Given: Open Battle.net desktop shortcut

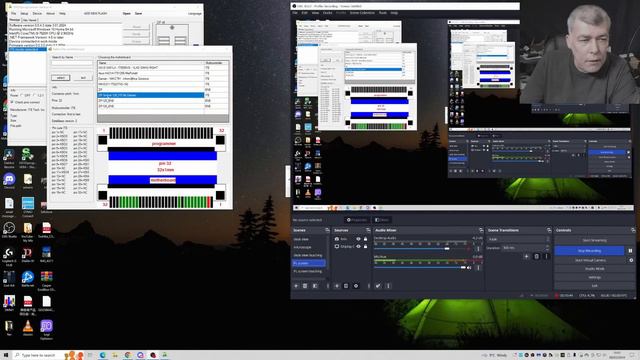Looking at the screenshot, I should point(28,277).
